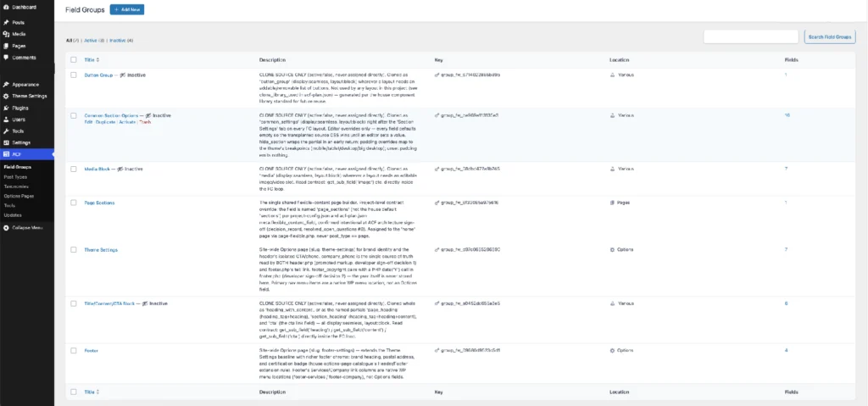Click the Posts pin icon
Screen dimensions: 868x406
(x=6, y=23)
